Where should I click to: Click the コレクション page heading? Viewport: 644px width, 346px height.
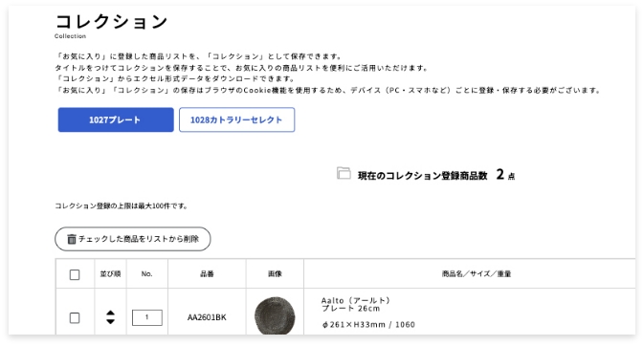point(111,21)
